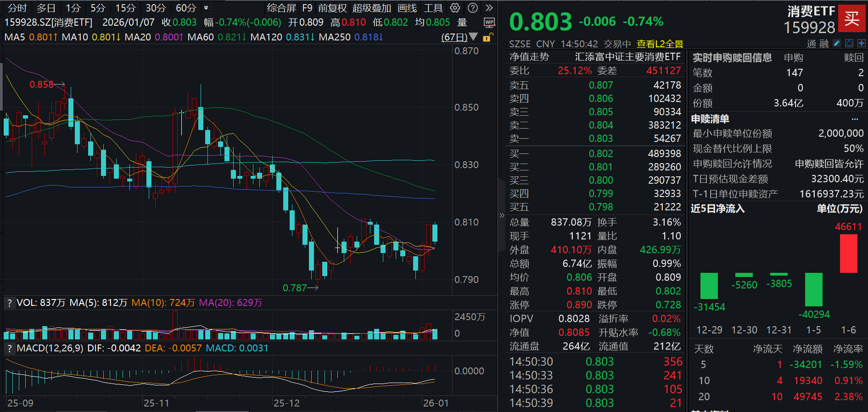This screenshot has width=868, height=412.
Task: Select the 15分 period tab
Action: point(125,8)
